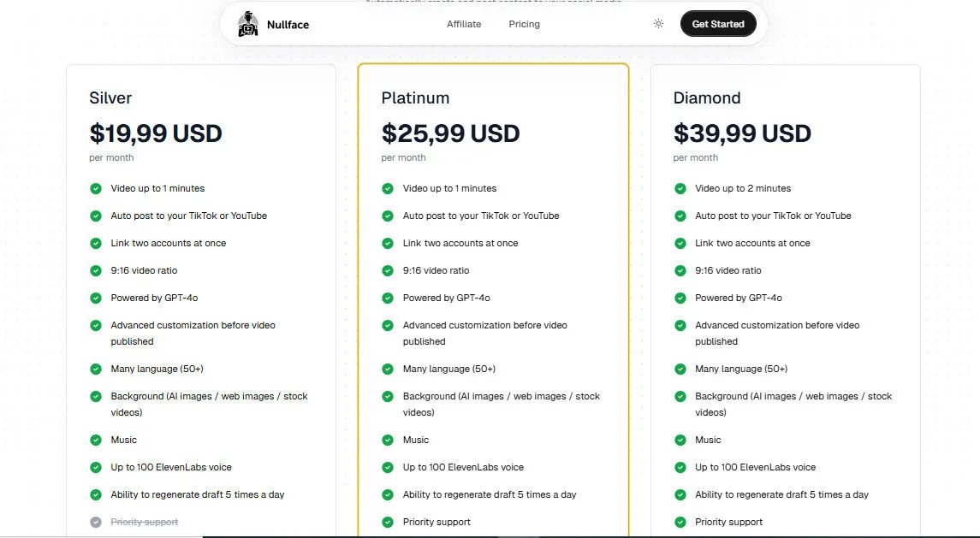
Task: Open the Affiliate page
Action: 464,24
